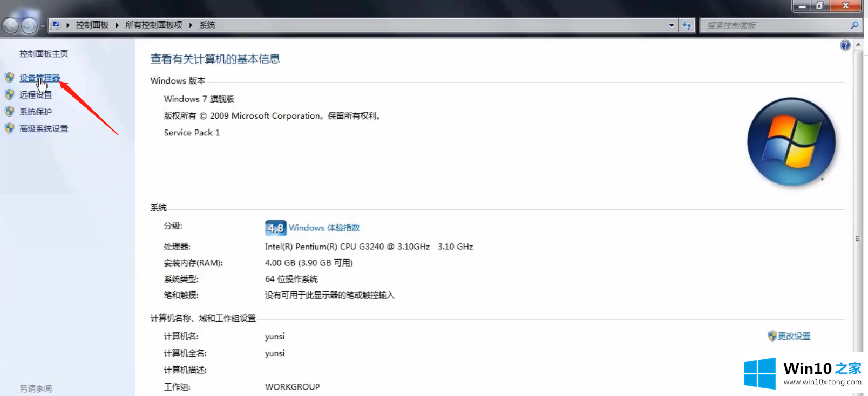Click shield icon beside 系统保护
Screen dimensions: 868x396
[x=9, y=111]
